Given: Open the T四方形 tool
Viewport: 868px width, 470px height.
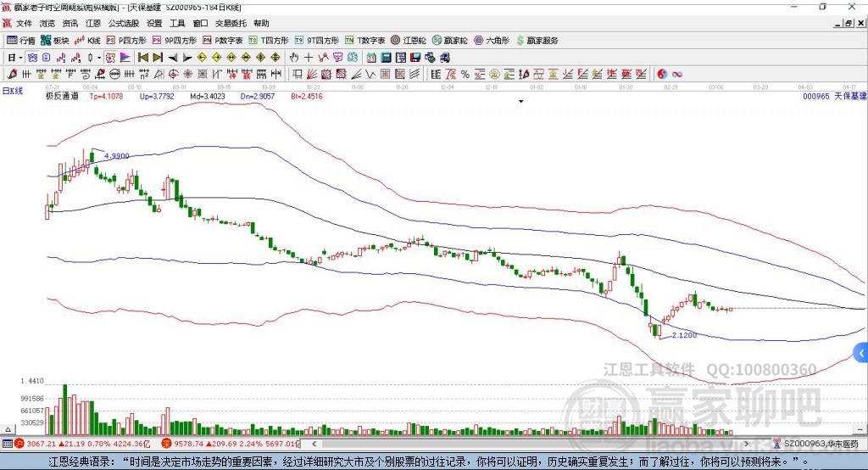Looking at the screenshot, I should pyautogui.click(x=269, y=41).
